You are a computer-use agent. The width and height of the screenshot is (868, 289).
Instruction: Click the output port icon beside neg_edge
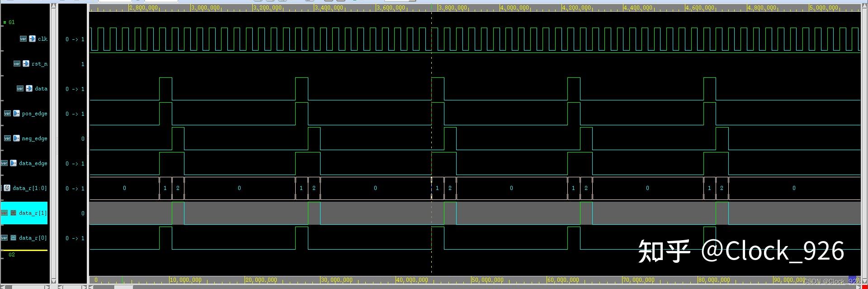tap(16, 138)
